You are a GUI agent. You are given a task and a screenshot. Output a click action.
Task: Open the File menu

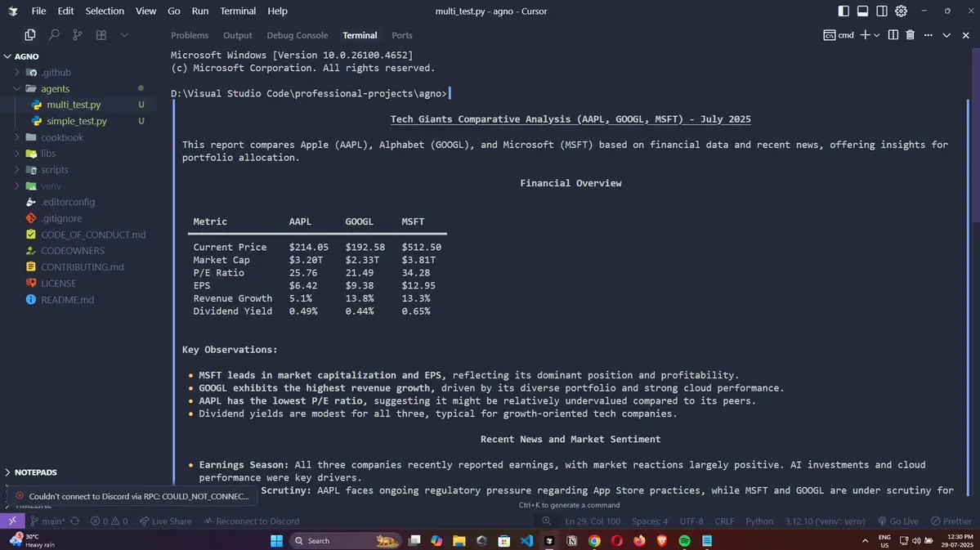pyautogui.click(x=38, y=11)
